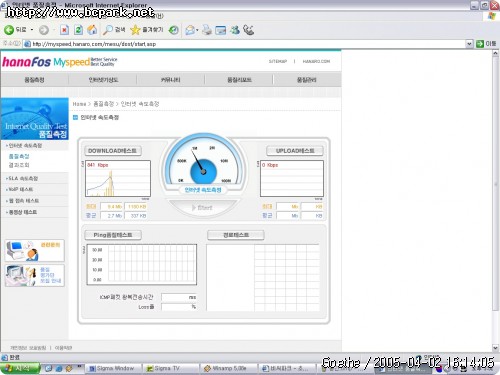Expand the address bar dropdown arrow
Screen dimensions: 500x375
[x=469, y=44]
